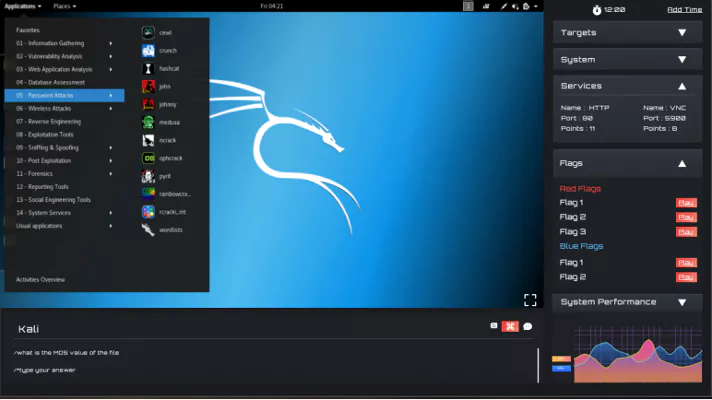The image size is (712, 400).
Task: Launch ophcrack icon
Action: coord(148,158)
